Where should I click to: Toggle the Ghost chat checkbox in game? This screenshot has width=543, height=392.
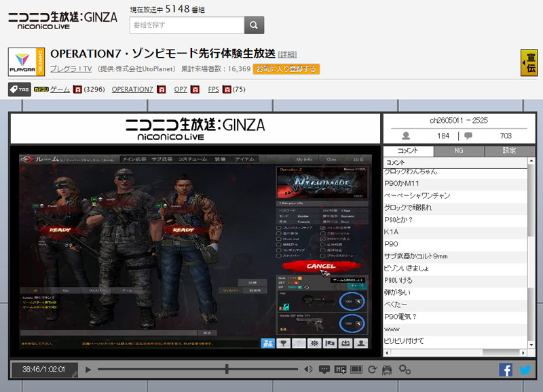pos(278,239)
